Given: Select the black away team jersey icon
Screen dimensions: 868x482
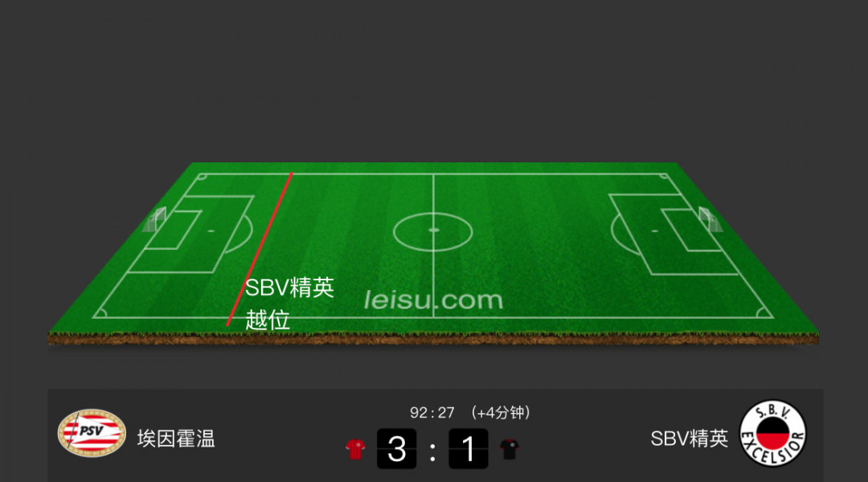Looking at the screenshot, I should pos(510,449).
